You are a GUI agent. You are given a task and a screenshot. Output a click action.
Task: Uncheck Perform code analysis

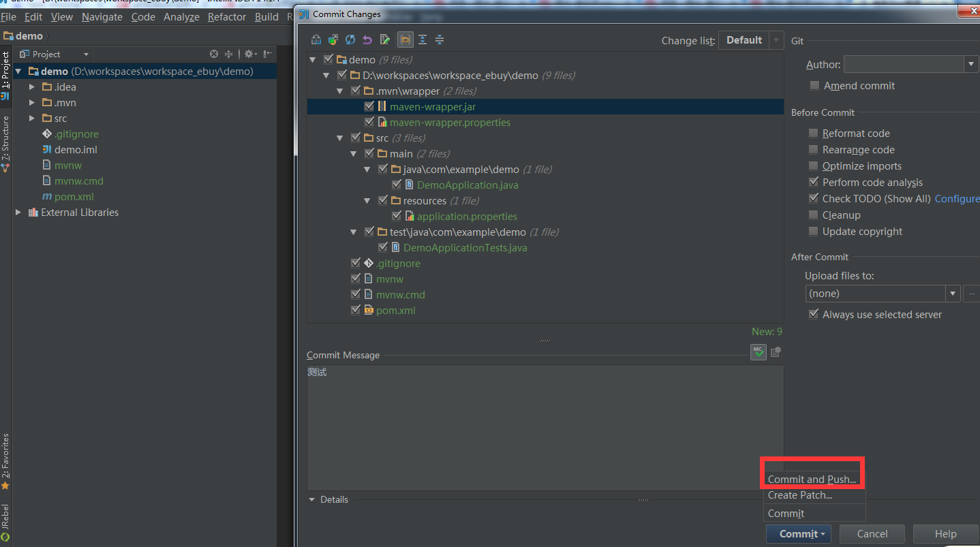pos(813,182)
